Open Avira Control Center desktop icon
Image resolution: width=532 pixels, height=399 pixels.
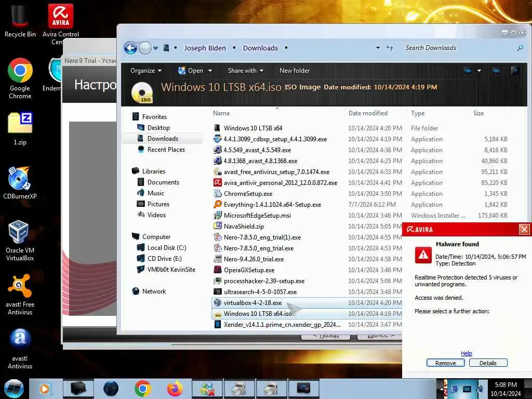click(x=60, y=24)
